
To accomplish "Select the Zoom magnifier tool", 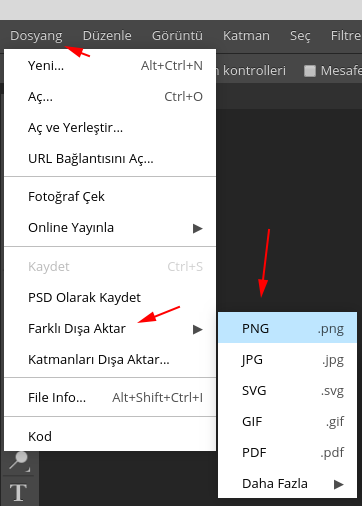I will [x=19, y=462].
